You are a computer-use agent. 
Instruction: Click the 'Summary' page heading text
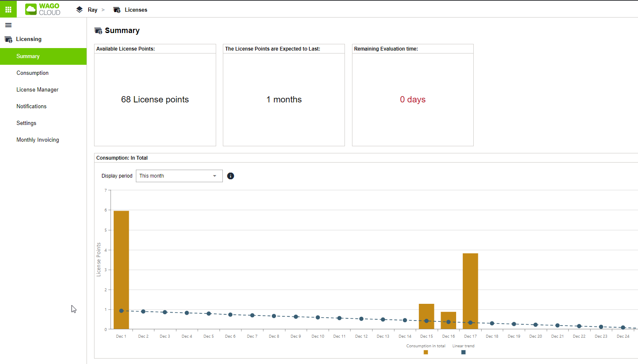coord(122,31)
